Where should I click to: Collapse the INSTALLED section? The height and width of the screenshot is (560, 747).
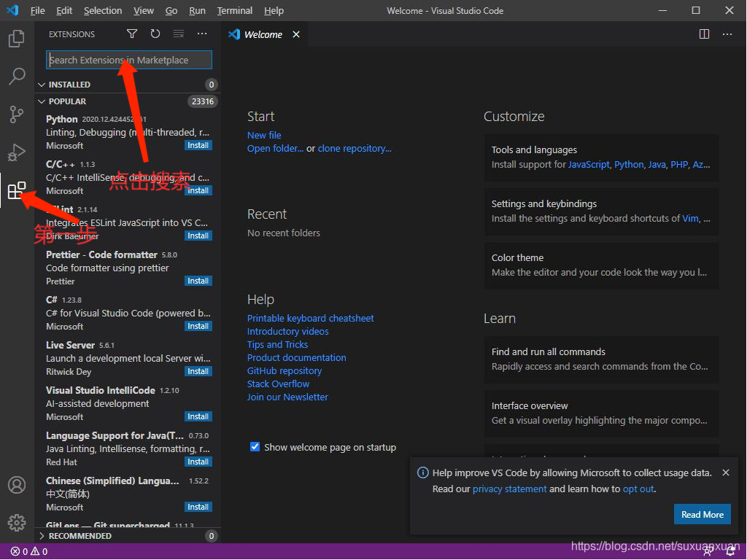click(x=42, y=85)
